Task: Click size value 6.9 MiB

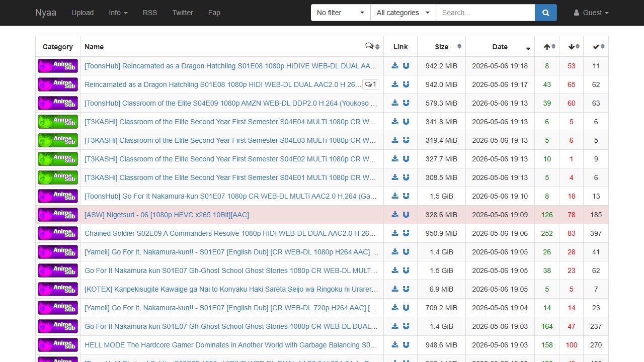Action: pyautogui.click(x=441, y=289)
